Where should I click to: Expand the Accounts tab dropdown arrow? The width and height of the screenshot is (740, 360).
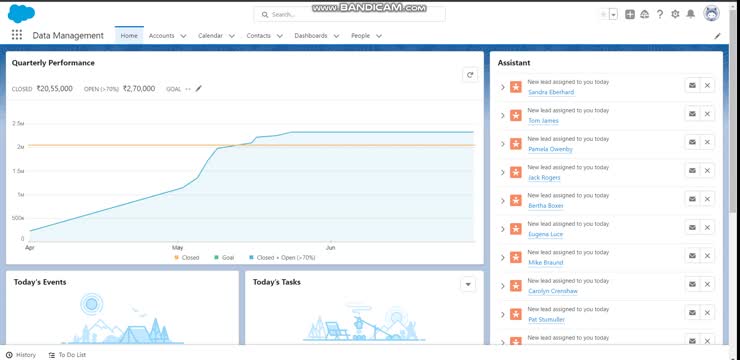tap(183, 36)
